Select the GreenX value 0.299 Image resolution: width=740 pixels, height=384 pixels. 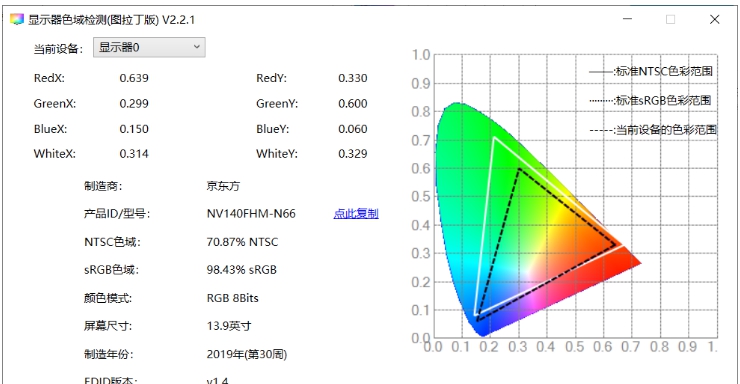[x=134, y=104]
